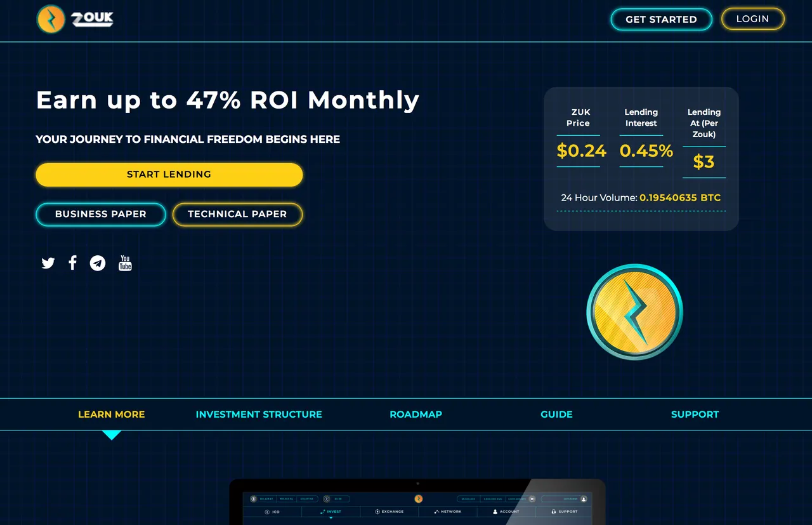This screenshot has width=812, height=525.
Task: Click the 'ZUK Price' label
Action: (578, 117)
